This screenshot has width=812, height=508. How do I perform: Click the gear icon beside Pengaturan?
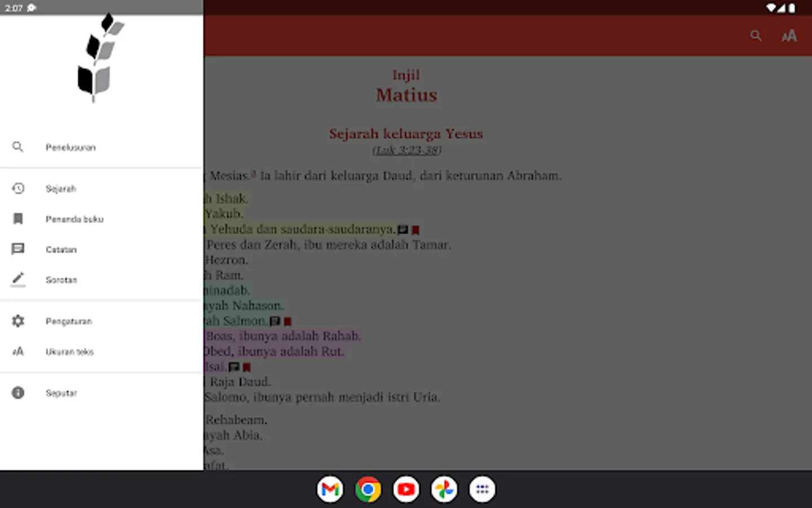coord(18,321)
